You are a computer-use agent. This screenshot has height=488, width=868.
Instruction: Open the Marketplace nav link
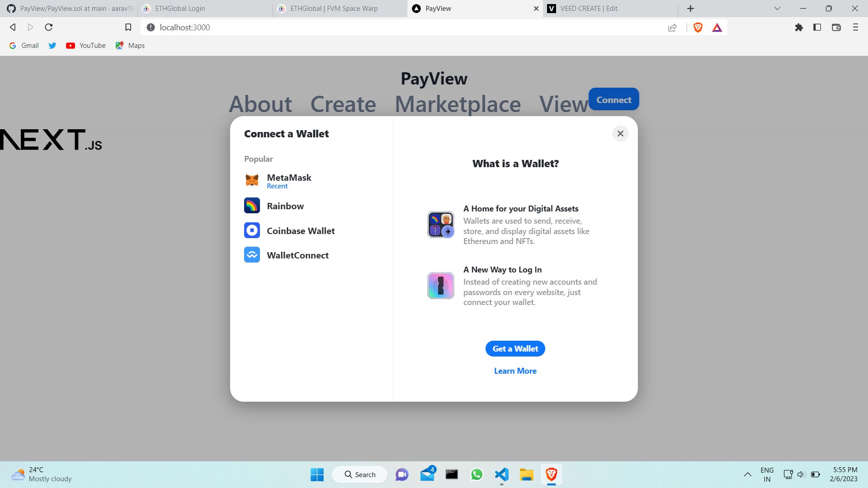click(x=458, y=104)
